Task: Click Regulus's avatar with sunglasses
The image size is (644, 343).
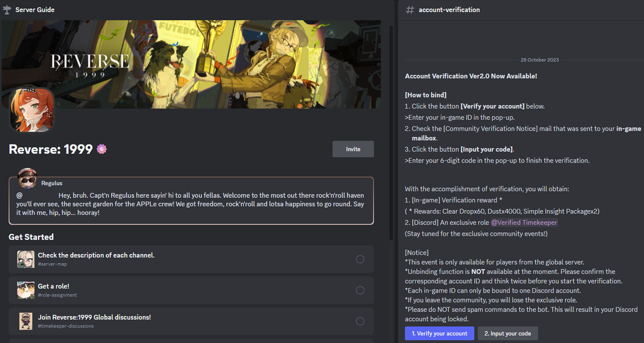Action: (27, 178)
